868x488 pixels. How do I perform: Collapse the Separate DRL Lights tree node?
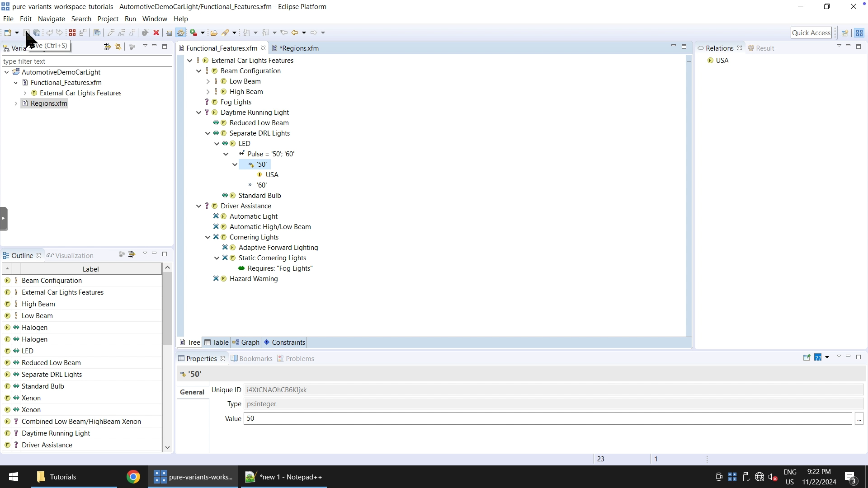click(208, 133)
